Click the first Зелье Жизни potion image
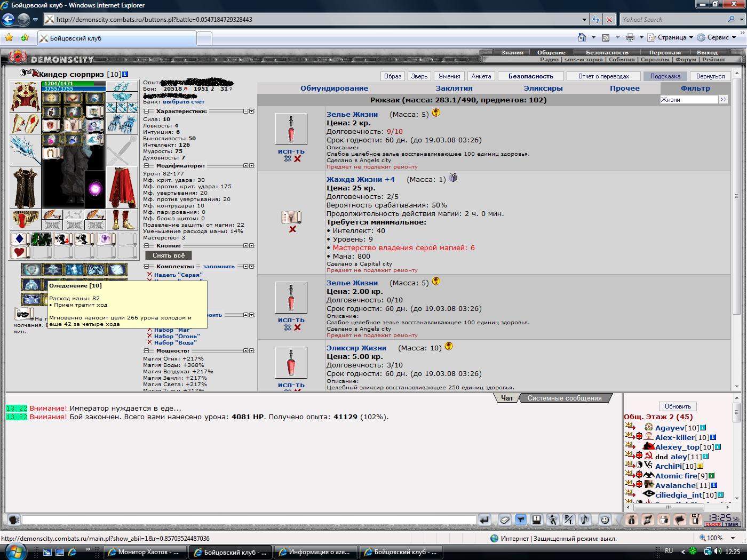Viewport: 747px width, 560px height. click(x=291, y=129)
